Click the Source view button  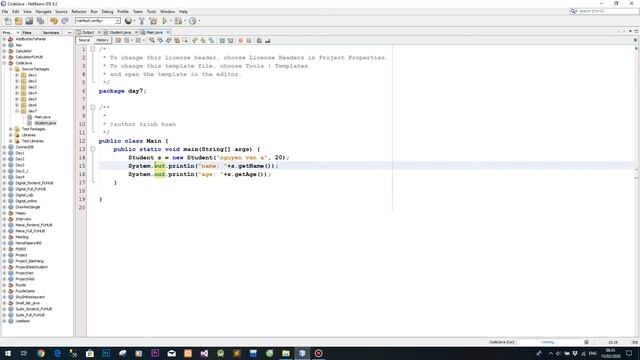pos(84,40)
